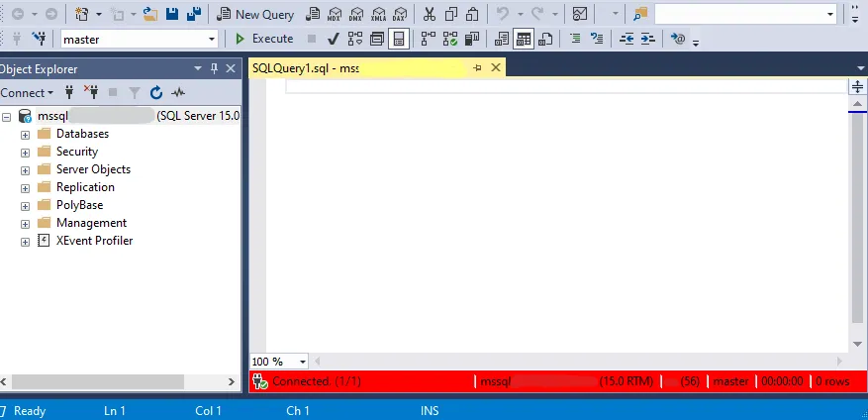Viewport: 868px width, 420px height.
Task: Open SQL editor toolbar overflow options
Action: coord(696,43)
